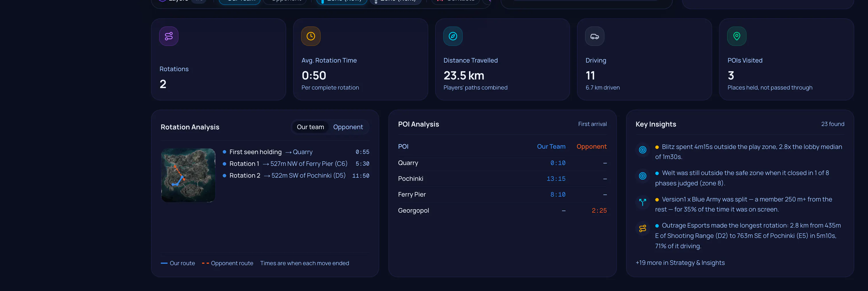Image resolution: width=868 pixels, height=291 pixels.
Task: Switch Rotation Analysis to Opponent
Action: 348,127
